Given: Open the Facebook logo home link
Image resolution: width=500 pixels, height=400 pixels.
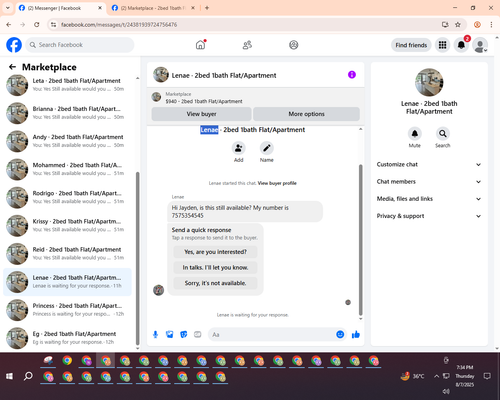Looking at the screenshot, I should pyautogui.click(x=14, y=45).
